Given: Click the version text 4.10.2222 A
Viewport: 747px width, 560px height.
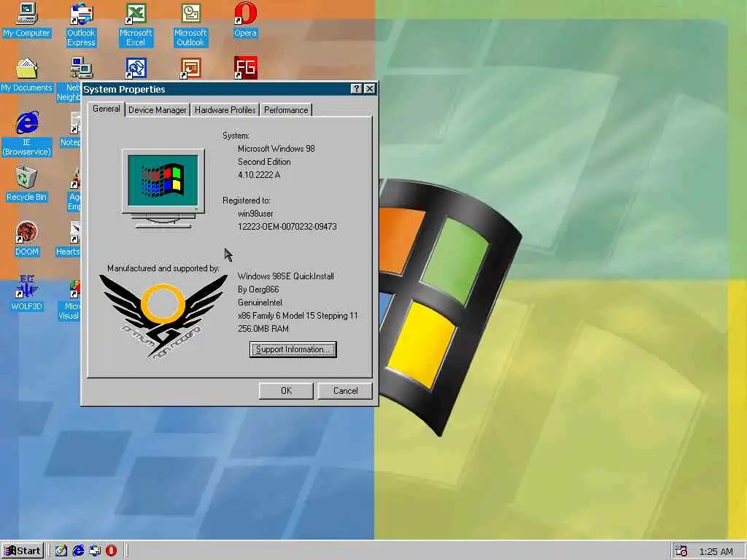Looking at the screenshot, I should [259, 175].
